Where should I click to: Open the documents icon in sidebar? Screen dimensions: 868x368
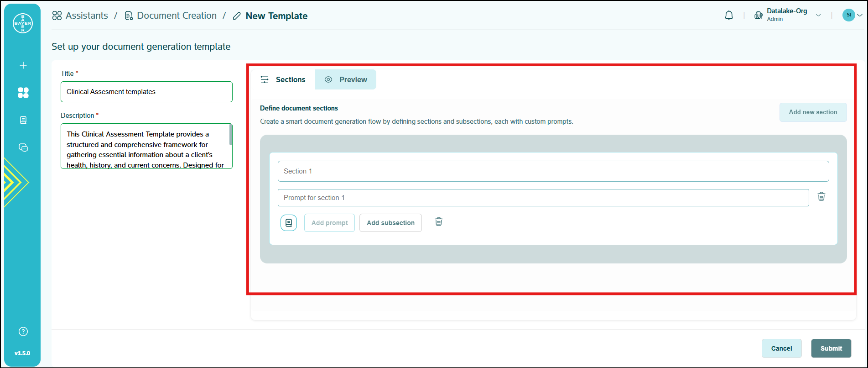(x=23, y=120)
